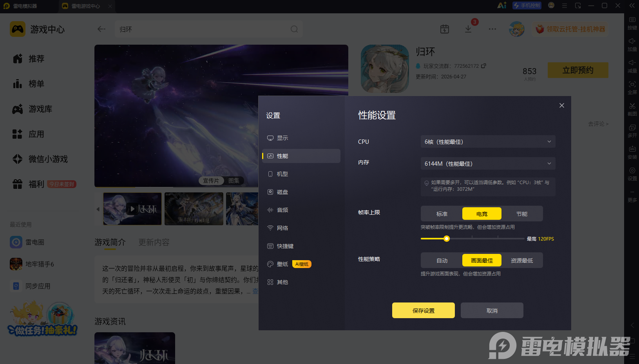Open recently used 雷电圈
Image resolution: width=639 pixels, height=364 pixels.
tap(27, 242)
